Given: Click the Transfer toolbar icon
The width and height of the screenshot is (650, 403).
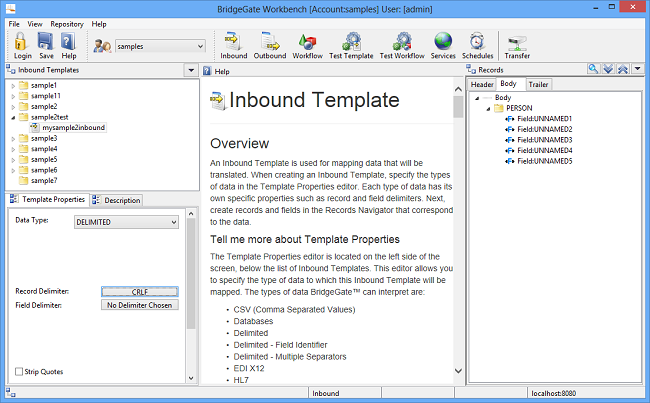Looking at the screenshot, I should 517,43.
